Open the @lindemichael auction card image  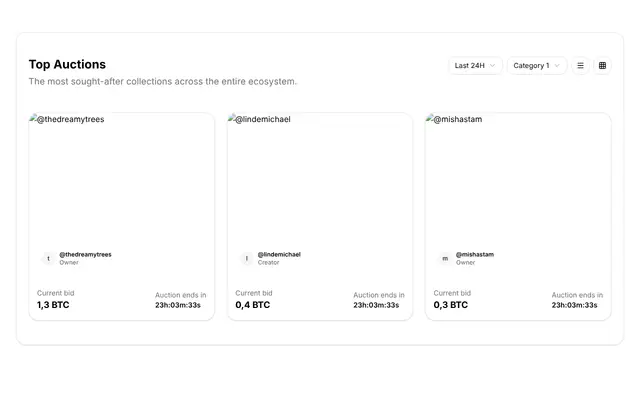[320, 180]
